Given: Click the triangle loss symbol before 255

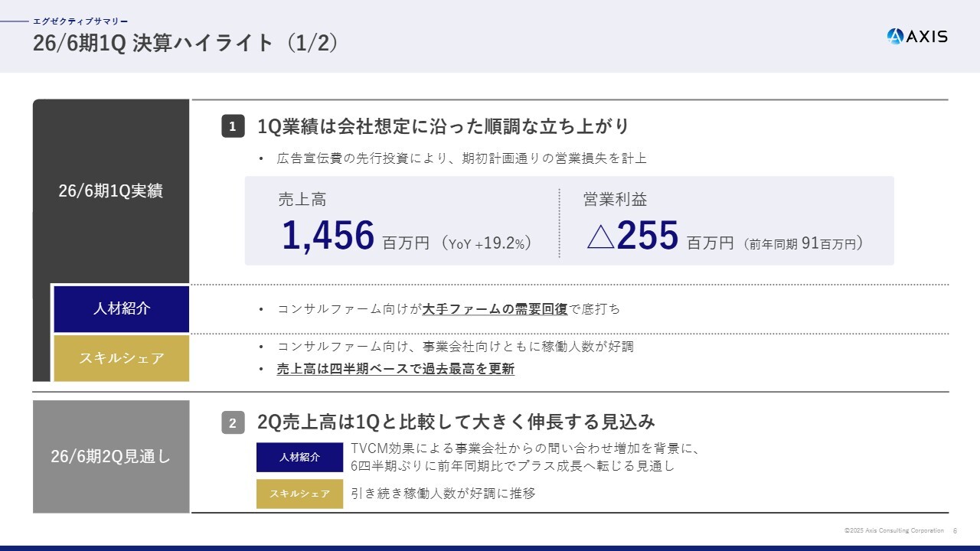Looking at the screenshot, I should [600, 236].
